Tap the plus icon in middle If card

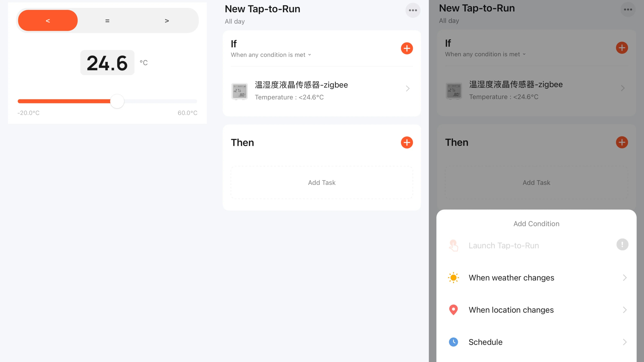coord(407,48)
